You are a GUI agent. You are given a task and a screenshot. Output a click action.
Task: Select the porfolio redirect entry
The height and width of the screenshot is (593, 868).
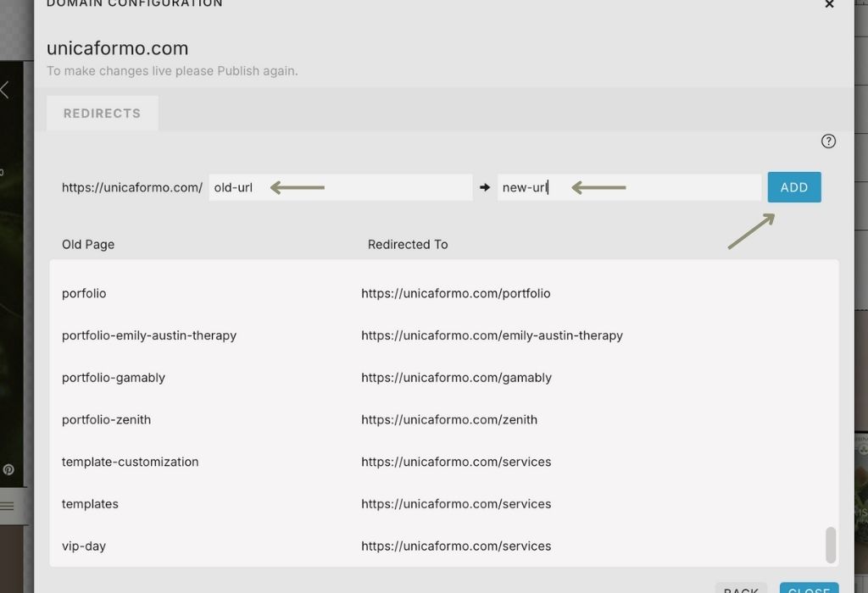click(x=83, y=292)
